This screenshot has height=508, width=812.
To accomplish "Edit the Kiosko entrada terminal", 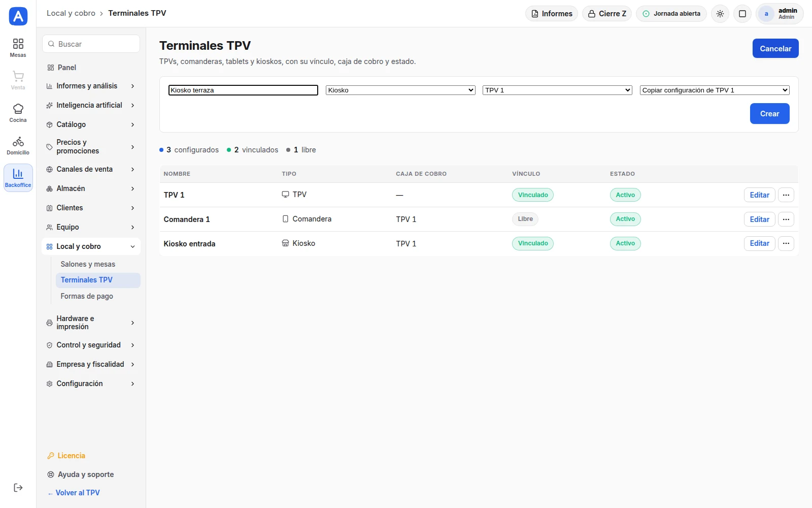I will point(760,243).
